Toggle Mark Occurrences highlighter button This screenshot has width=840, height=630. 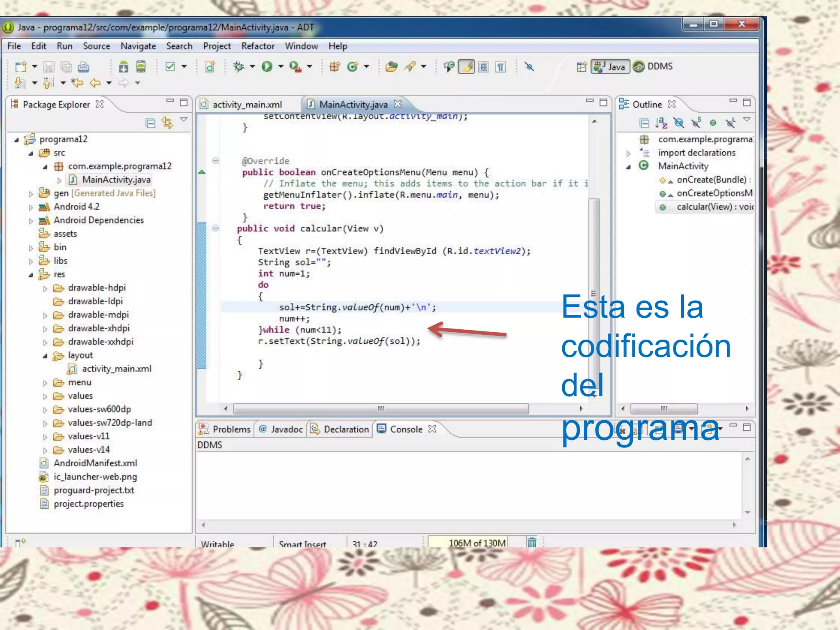click(466, 66)
